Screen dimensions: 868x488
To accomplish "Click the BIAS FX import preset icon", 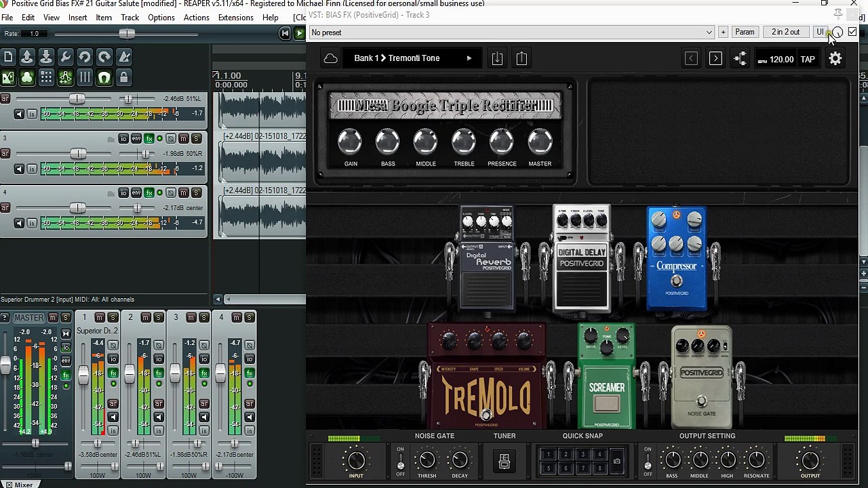I will pyautogui.click(x=497, y=58).
